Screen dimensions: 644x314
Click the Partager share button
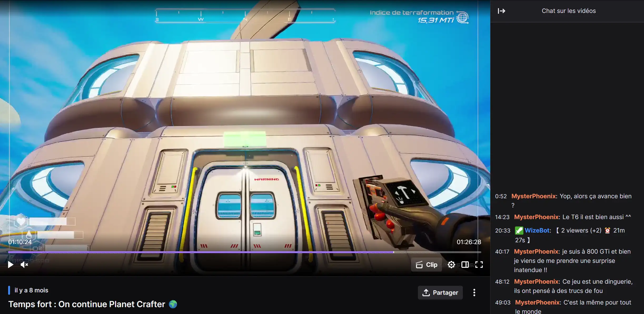[440, 293]
